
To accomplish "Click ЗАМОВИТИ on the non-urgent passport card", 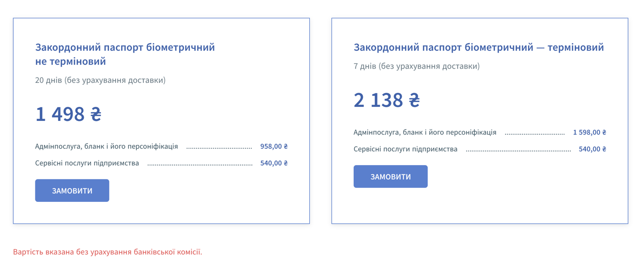I will tap(72, 190).
